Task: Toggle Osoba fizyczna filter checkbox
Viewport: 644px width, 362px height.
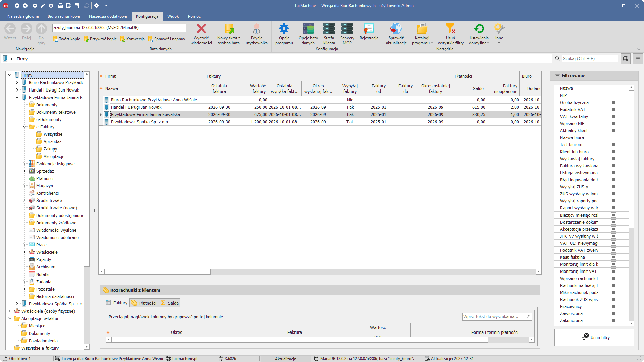Action: coord(614,102)
